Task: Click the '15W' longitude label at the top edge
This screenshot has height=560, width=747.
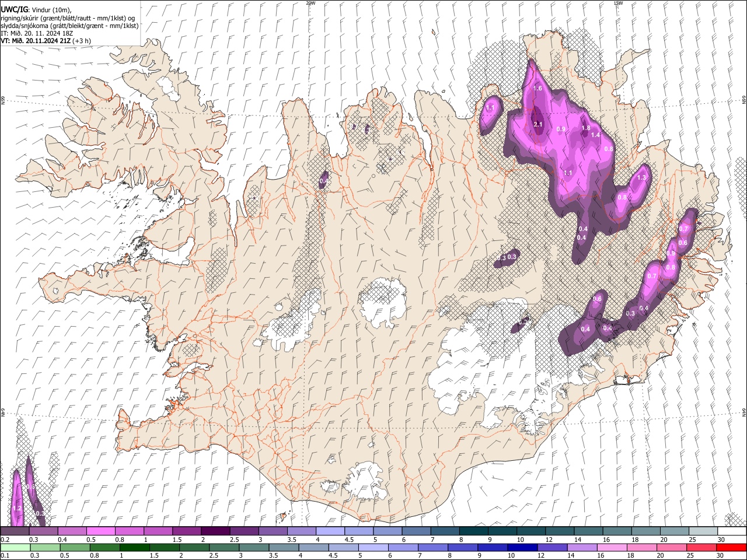Action: pos(618,3)
